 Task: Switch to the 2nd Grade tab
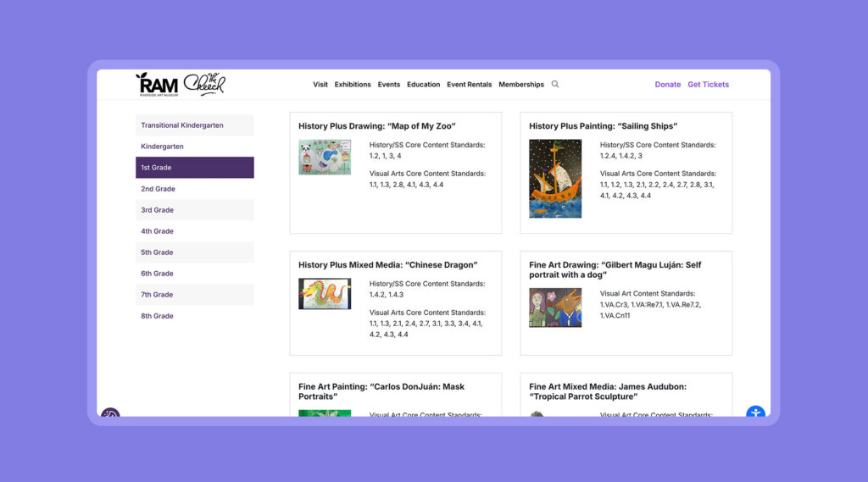tap(194, 189)
